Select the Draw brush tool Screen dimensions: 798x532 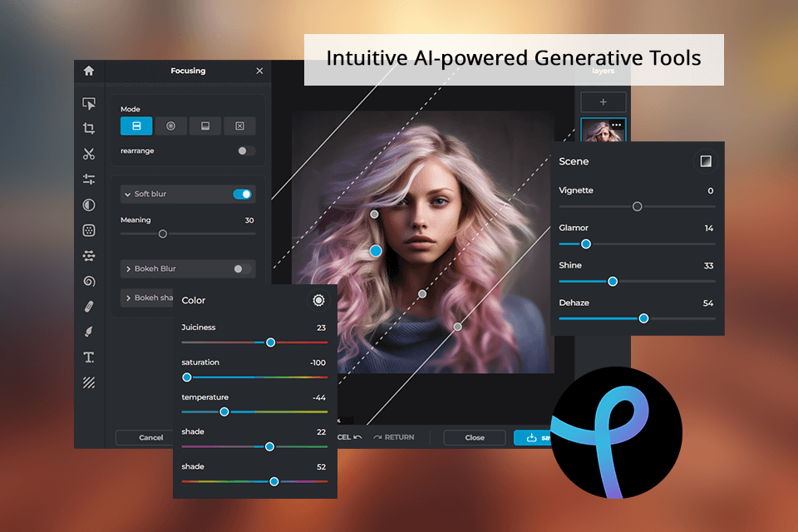click(89, 332)
